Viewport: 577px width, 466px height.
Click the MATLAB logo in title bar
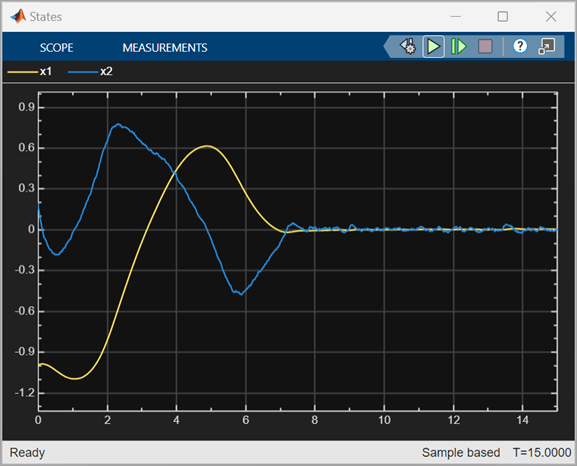[x=18, y=16]
